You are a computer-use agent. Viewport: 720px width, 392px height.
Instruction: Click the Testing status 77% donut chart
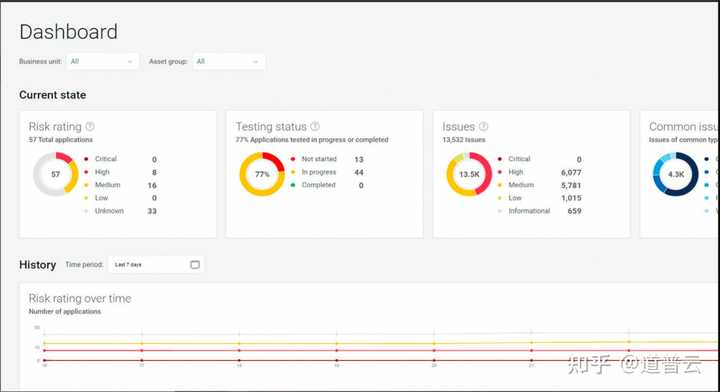(262, 174)
